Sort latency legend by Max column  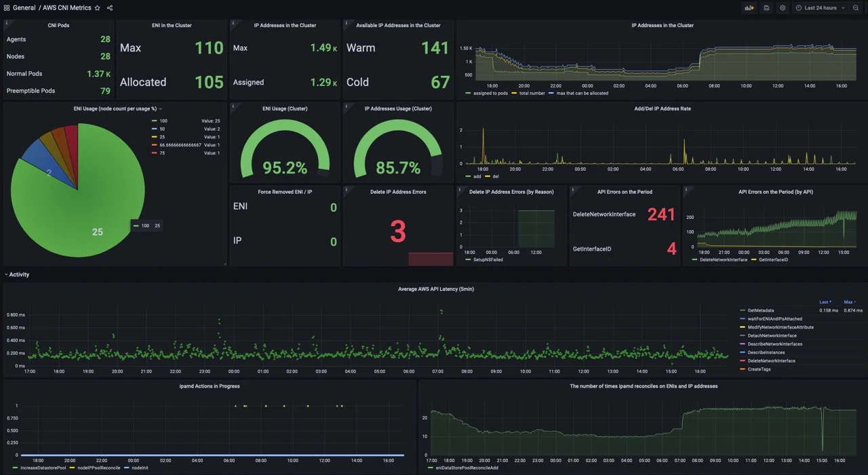coord(848,302)
